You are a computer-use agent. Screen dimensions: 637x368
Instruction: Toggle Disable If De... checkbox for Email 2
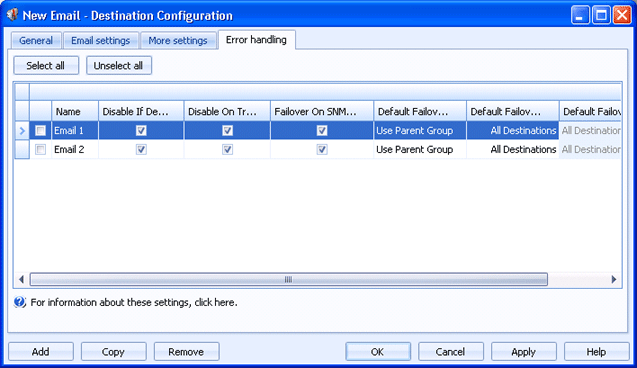pos(141,149)
